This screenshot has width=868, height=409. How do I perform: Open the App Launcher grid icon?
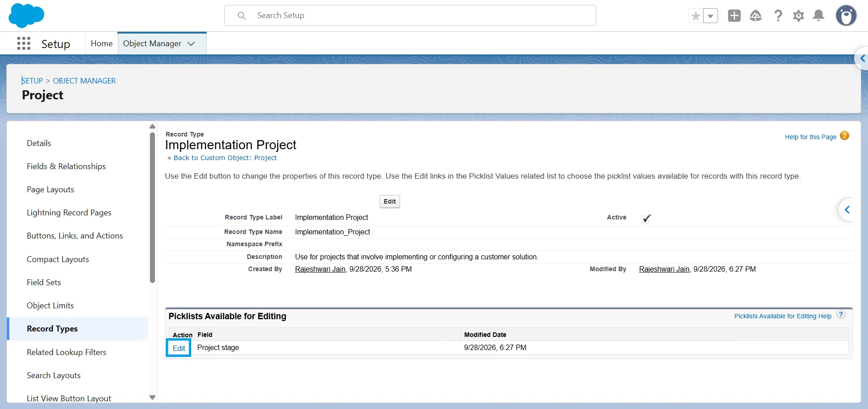click(24, 44)
